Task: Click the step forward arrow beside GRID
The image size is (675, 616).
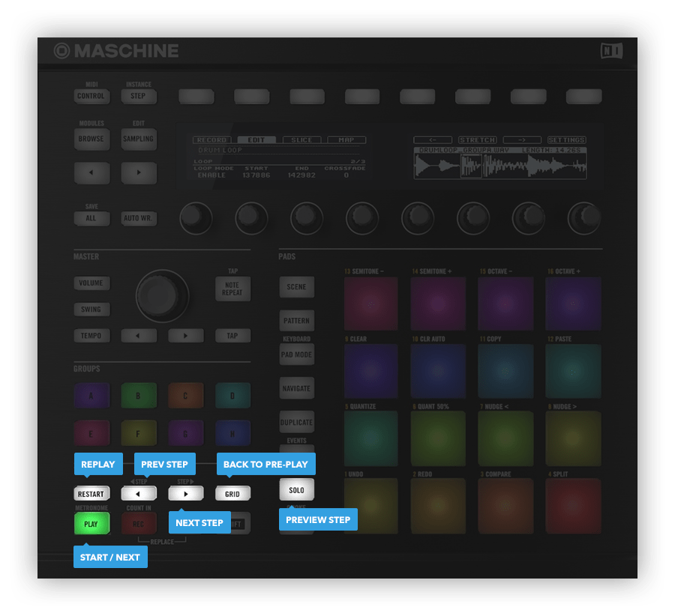Action: (185, 493)
